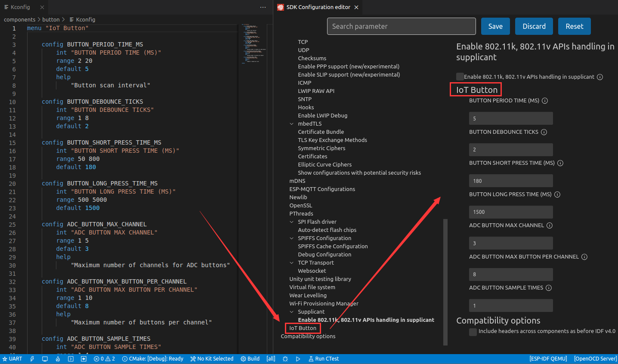Open errors and warnings count in status bar

click(x=104, y=359)
